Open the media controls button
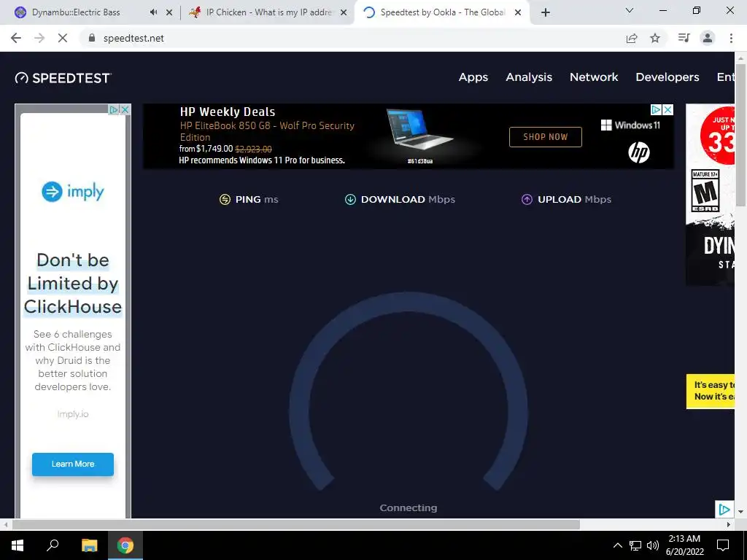The image size is (747, 560). click(684, 38)
